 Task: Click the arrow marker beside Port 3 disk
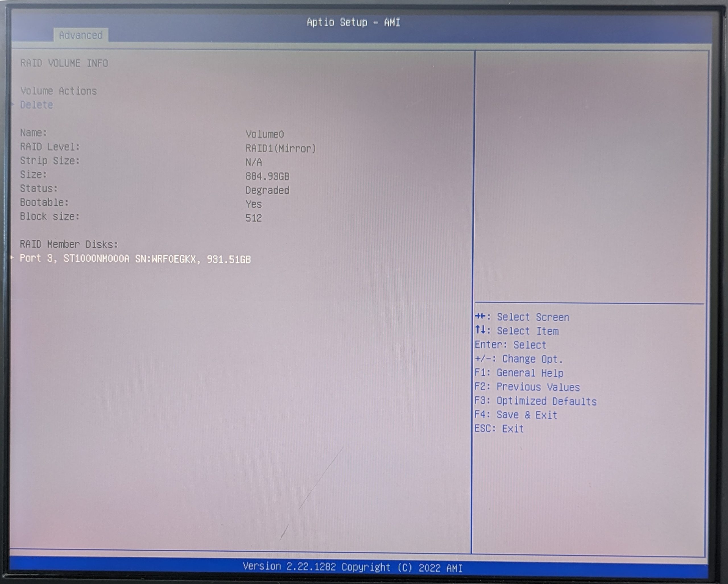tap(13, 258)
